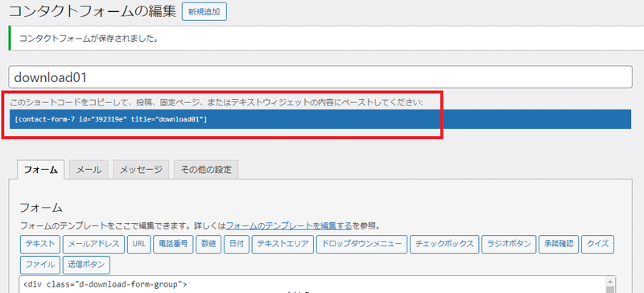The height and width of the screenshot is (293, 644).
Task: Click the コンタクトフォームが保存されました notice text
Action: 89,39
